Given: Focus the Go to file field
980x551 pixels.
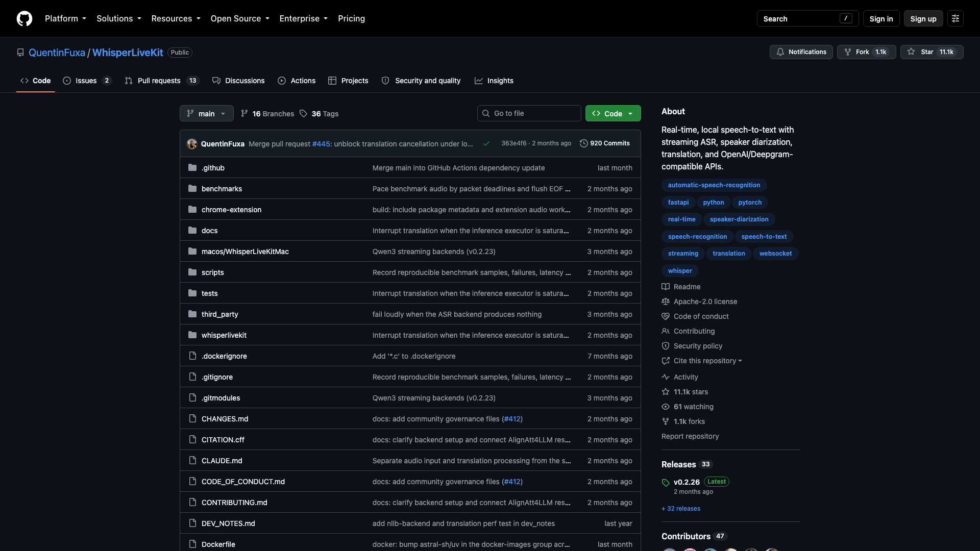Looking at the screenshot, I should pos(529,113).
